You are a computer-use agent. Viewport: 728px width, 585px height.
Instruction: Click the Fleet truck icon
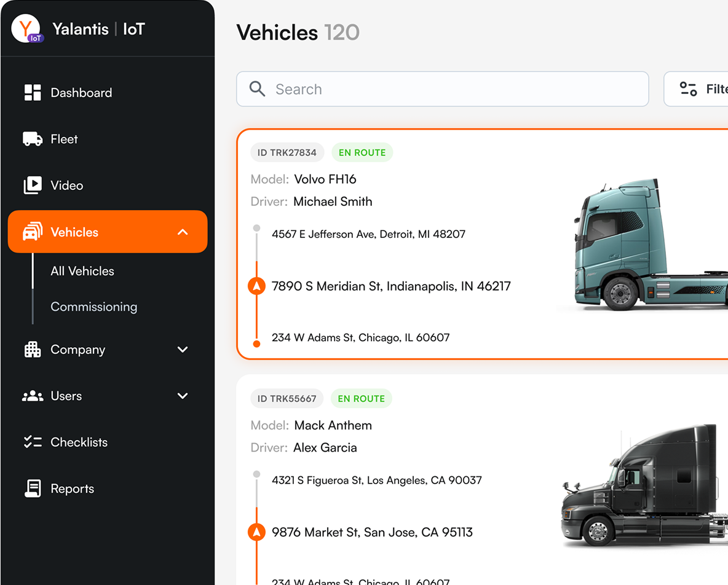point(33,139)
